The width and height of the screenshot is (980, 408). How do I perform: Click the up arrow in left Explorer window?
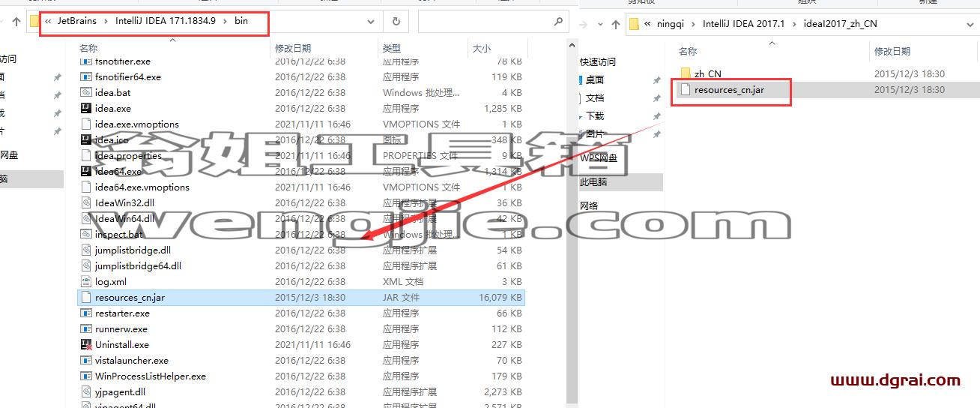[16, 22]
